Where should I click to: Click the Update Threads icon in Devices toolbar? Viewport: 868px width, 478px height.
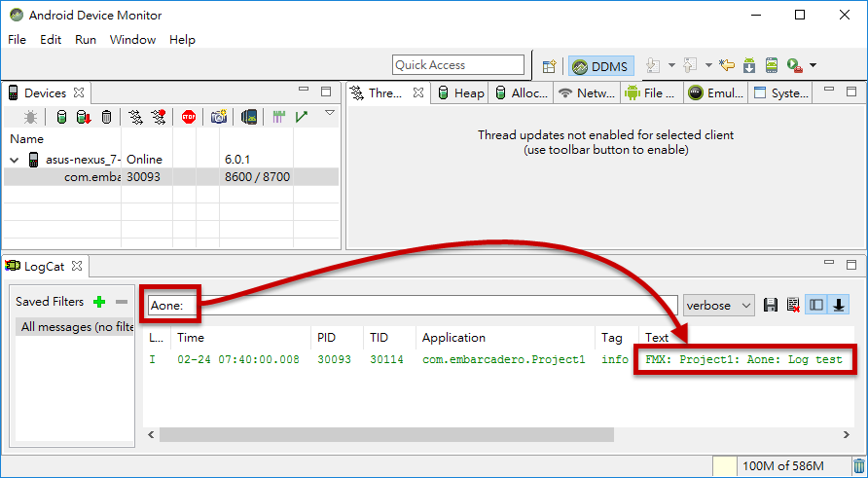135,117
